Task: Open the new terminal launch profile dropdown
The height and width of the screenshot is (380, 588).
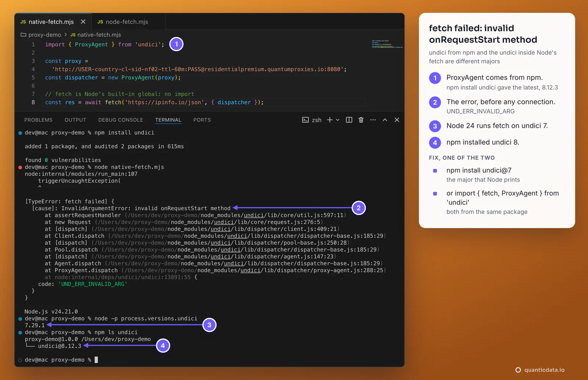Action: click(x=338, y=120)
